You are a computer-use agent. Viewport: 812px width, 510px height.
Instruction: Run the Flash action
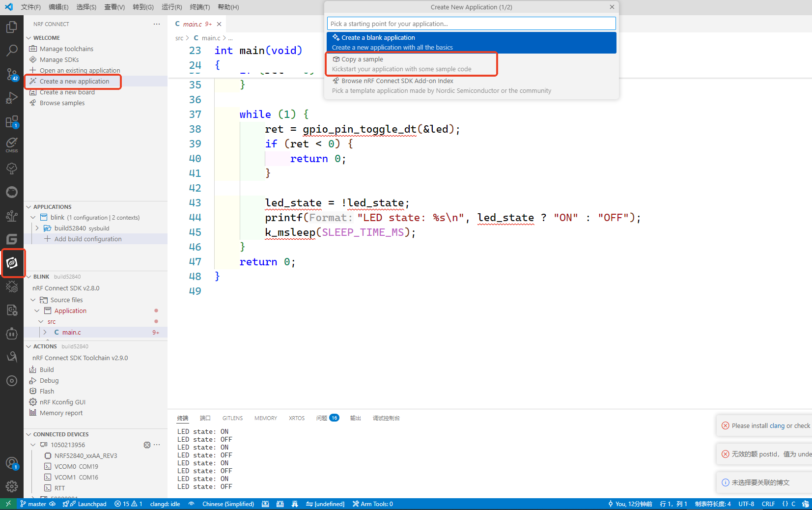coord(47,392)
